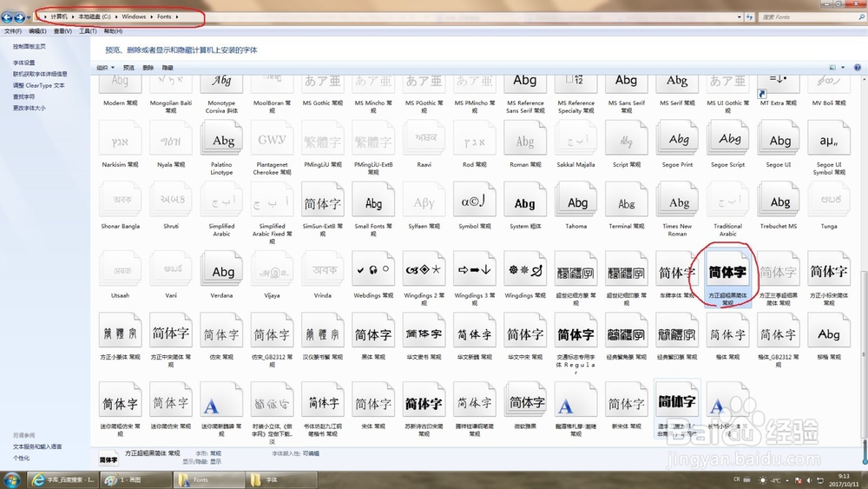Select the Verdana font icon
The width and height of the screenshot is (868, 489).
(221, 269)
